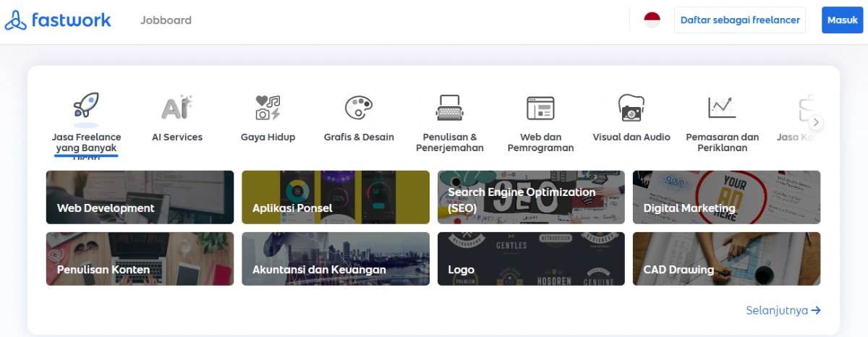Screen dimensions: 868x337
Task: Select the Web dan Pemrograman browser icon
Action: (x=540, y=108)
